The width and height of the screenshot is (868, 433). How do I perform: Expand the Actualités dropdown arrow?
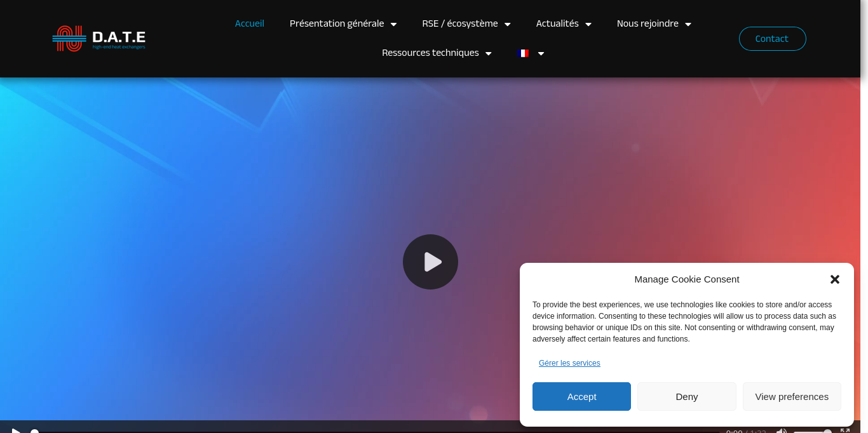pos(588,24)
